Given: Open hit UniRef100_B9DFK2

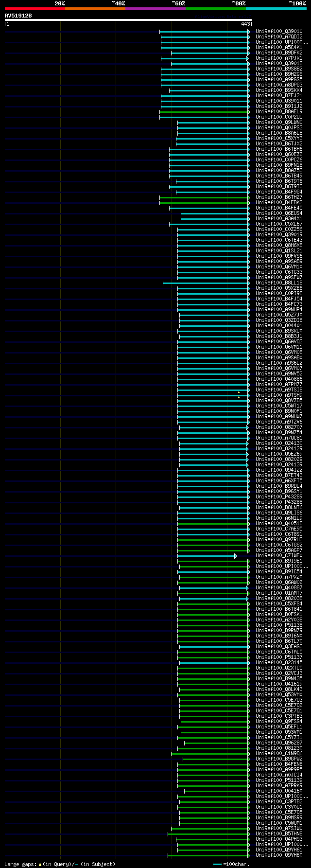Looking at the screenshot, I should (279, 53).
